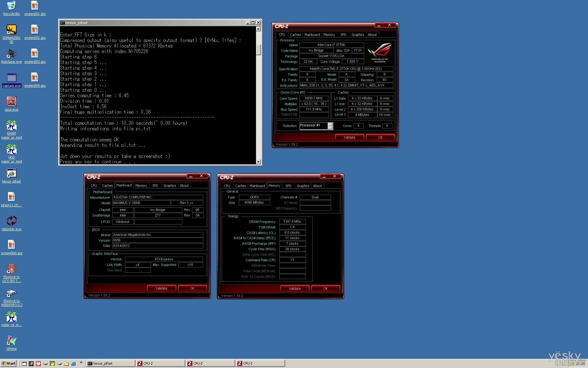
Task: Open About tab in top CPU-Z window
Action: (x=372, y=35)
